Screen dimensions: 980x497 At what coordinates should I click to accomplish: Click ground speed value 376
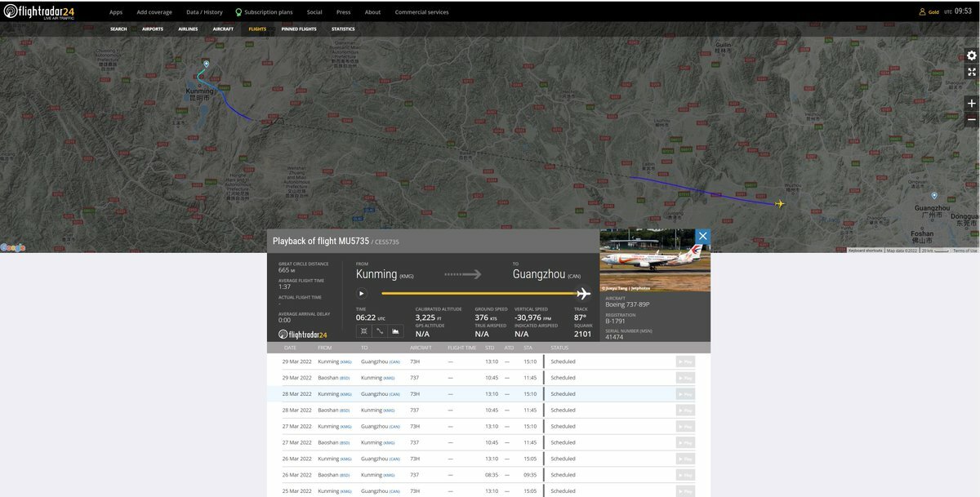[481, 317]
